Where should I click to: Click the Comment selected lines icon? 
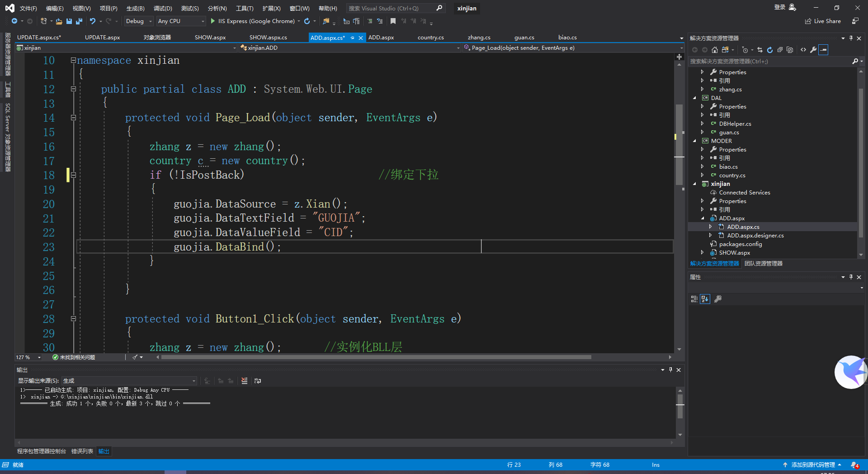(x=370, y=21)
